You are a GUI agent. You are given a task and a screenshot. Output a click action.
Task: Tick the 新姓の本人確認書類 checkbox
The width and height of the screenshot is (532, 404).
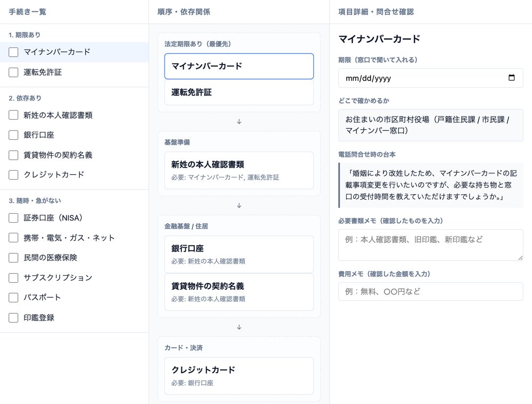(x=13, y=115)
